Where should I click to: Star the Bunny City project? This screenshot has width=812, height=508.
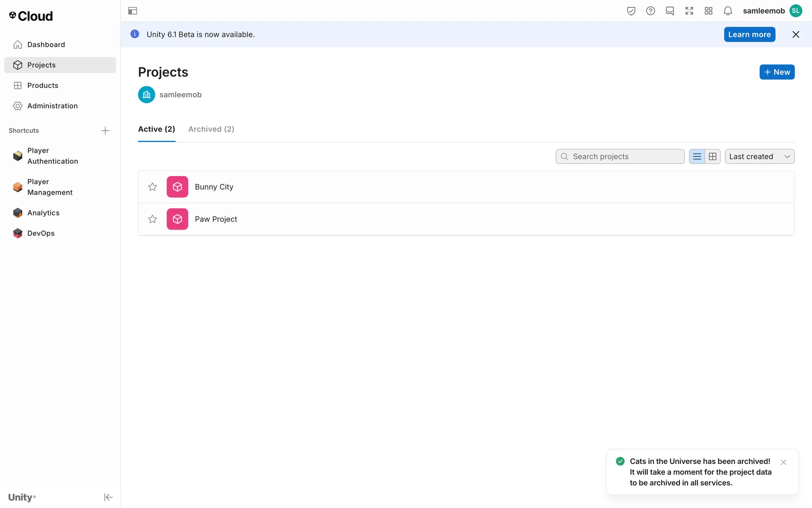coord(152,187)
